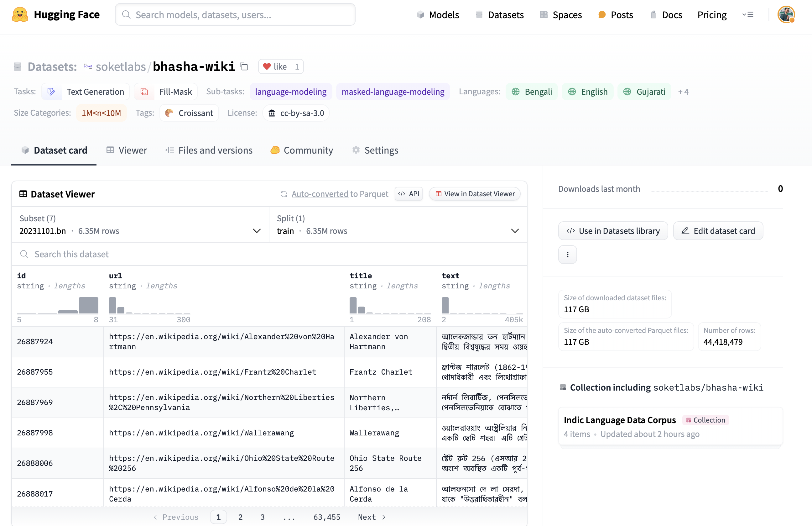Open Spaces in top navigation
This screenshot has height=526, width=812.
pyautogui.click(x=560, y=15)
